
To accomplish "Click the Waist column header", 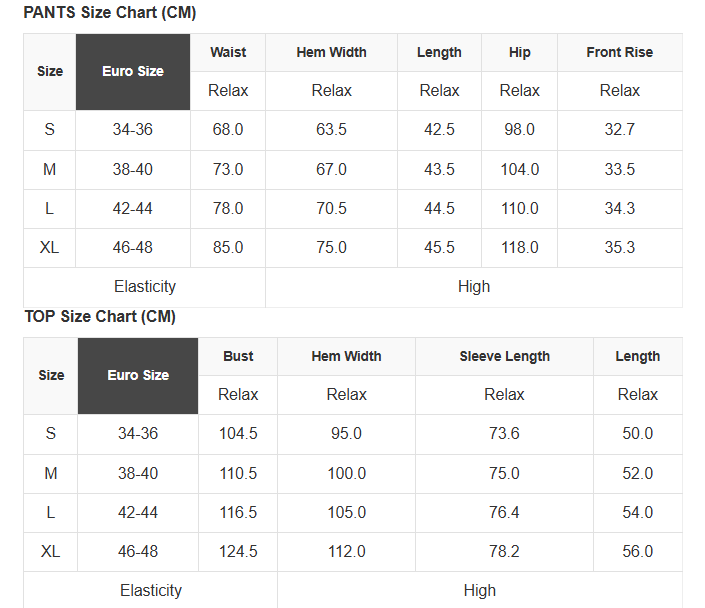I will point(228,53).
